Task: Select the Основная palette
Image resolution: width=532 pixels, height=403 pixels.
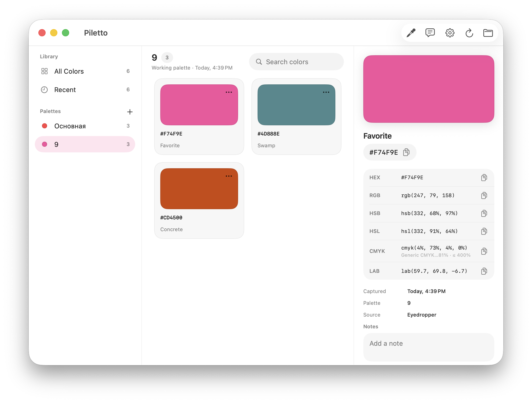Action: pos(85,126)
